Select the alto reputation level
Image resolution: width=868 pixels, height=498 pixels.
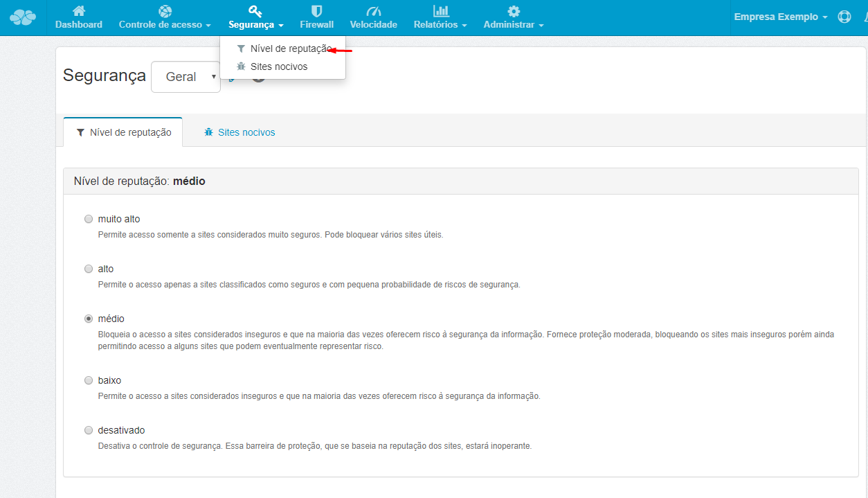pos(89,269)
